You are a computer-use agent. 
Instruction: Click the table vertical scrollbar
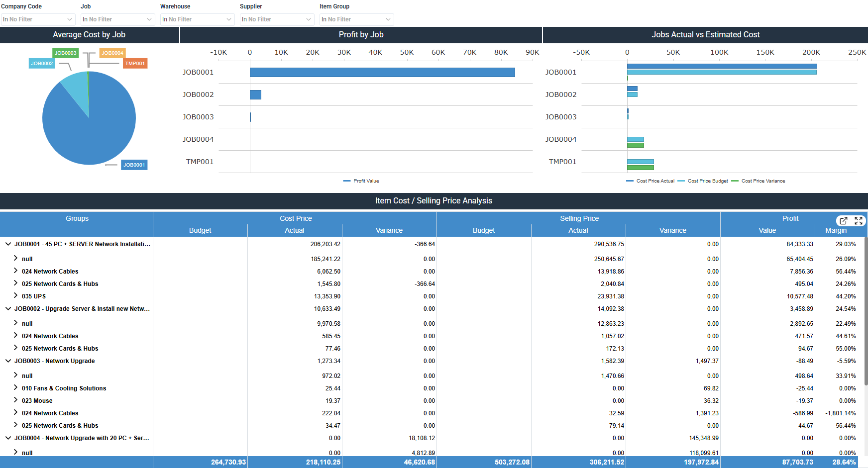(x=866, y=311)
